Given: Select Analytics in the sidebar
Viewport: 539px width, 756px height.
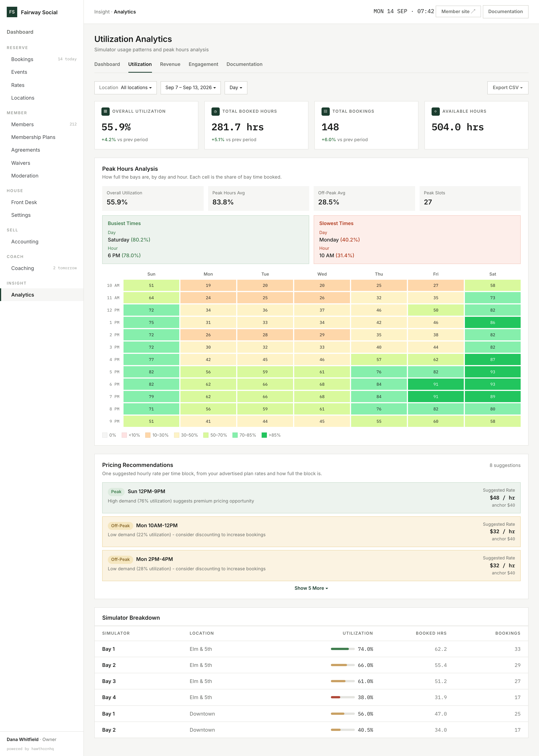Looking at the screenshot, I should pyautogui.click(x=42, y=295).
